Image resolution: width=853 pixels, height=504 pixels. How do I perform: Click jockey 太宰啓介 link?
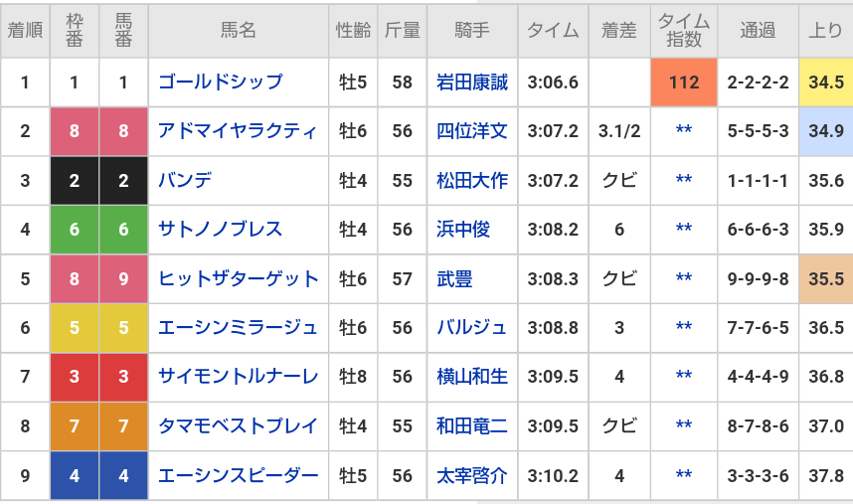coord(472,476)
